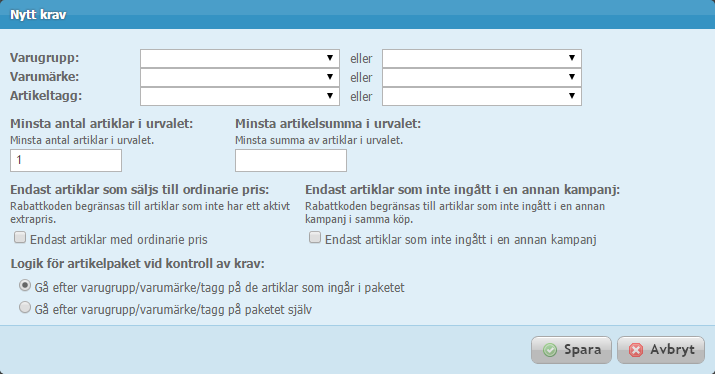The width and height of the screenshot is (715, 374).
Task: Click the green checkmark icon on Spara
Action: point(550,350)
